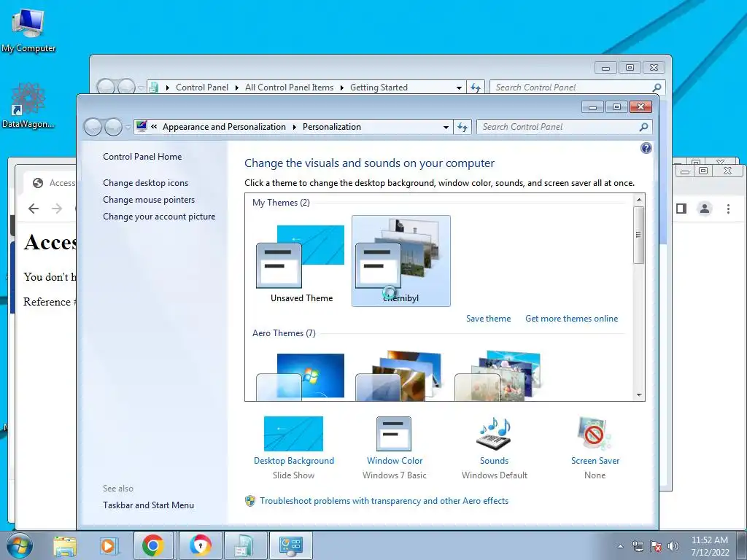Viewport: 747px width, 560px height.
Task: Click the search magnifier in Personalization window
Action: pyautogui.click(x=643, y=127)
